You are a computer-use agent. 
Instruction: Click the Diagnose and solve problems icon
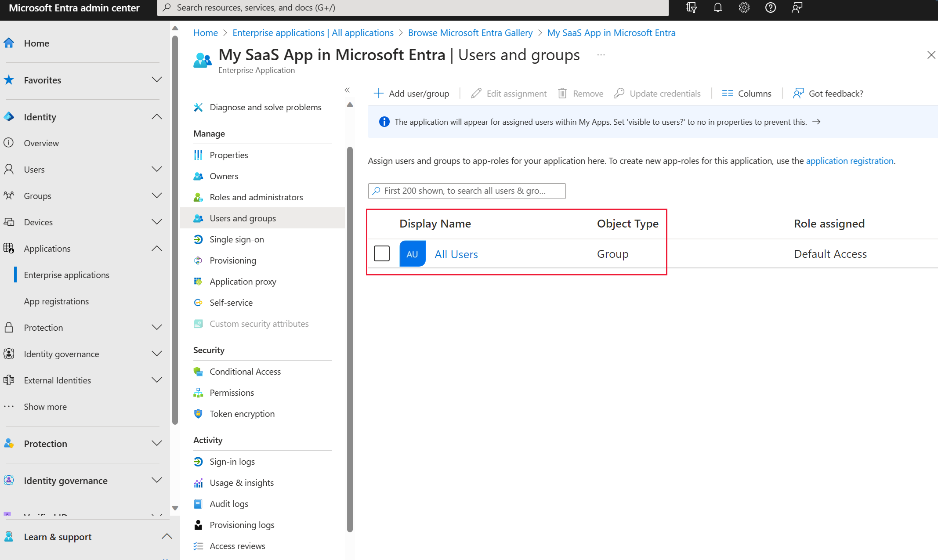198,107
